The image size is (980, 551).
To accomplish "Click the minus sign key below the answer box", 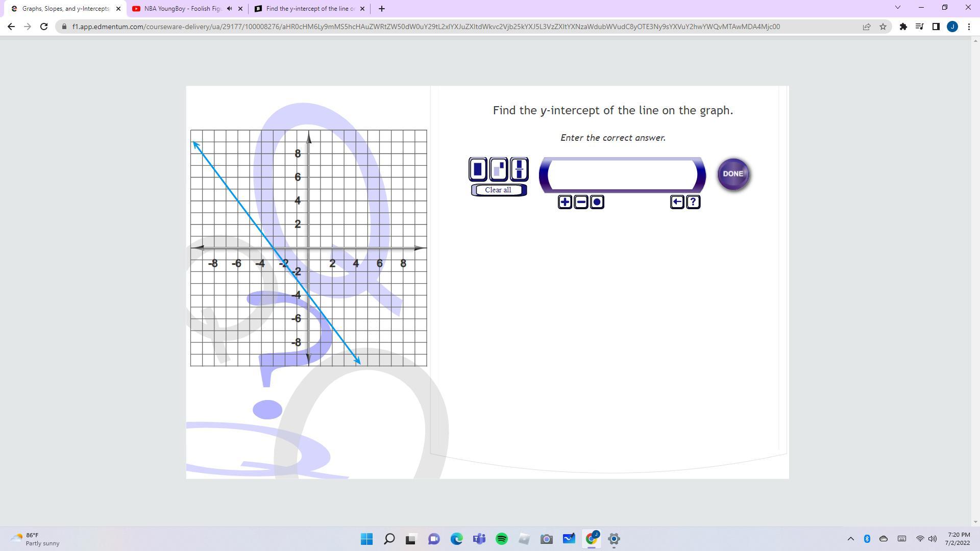I will tap(581, 202).
